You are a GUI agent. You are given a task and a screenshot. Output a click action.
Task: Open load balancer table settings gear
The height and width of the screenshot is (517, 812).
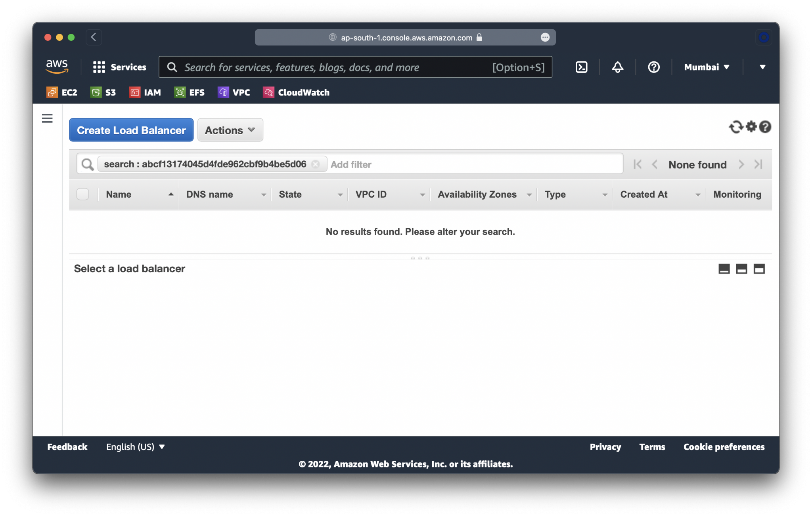point(751,127)
